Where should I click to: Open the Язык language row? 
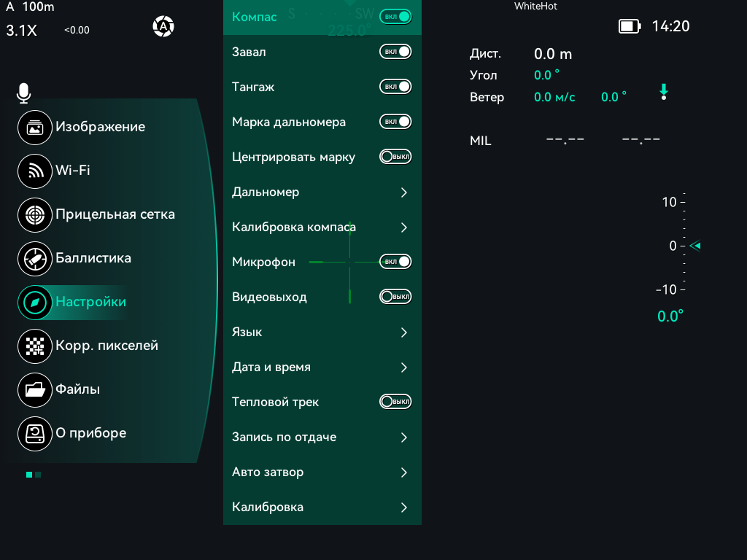pos(322,332)
